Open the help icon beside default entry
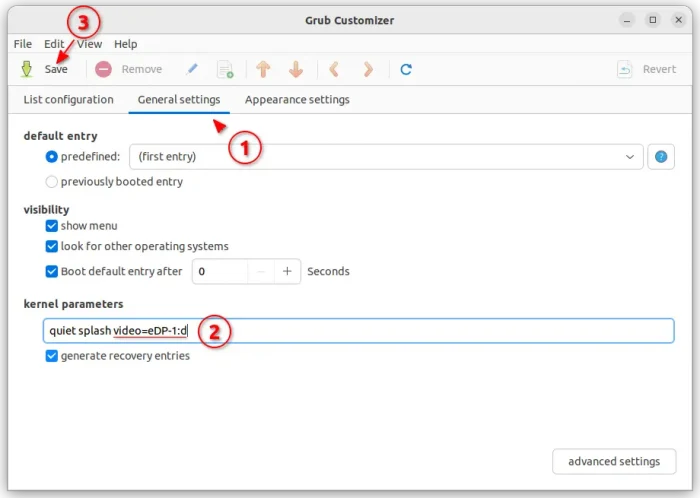The width and height of the screenshot is (700, 498). [661, 157]
